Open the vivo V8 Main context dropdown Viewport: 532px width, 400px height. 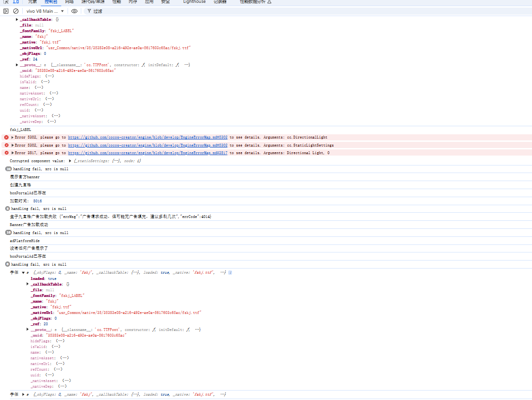[x=45, y=11]
